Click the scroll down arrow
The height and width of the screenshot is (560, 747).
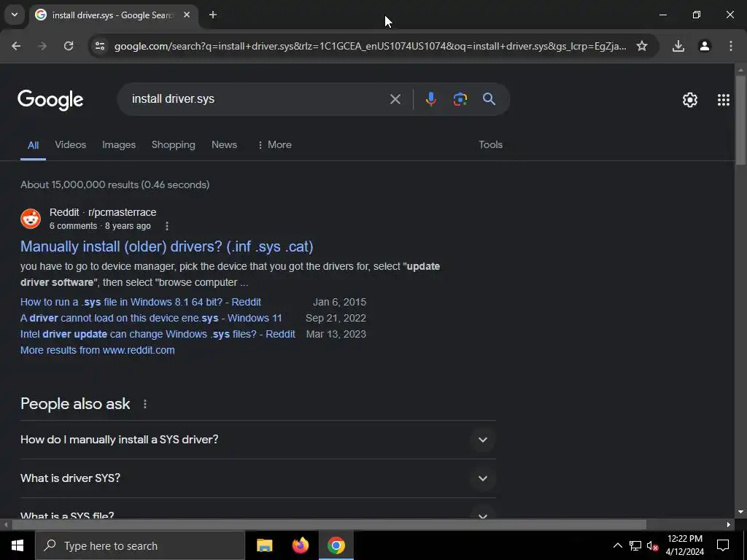(740, 513)
